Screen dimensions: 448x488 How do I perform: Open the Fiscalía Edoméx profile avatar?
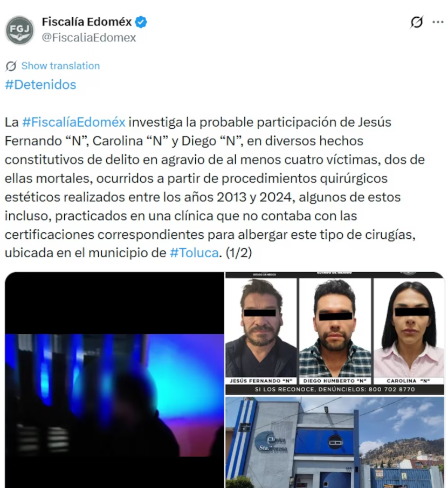click(x=20, y=30)
